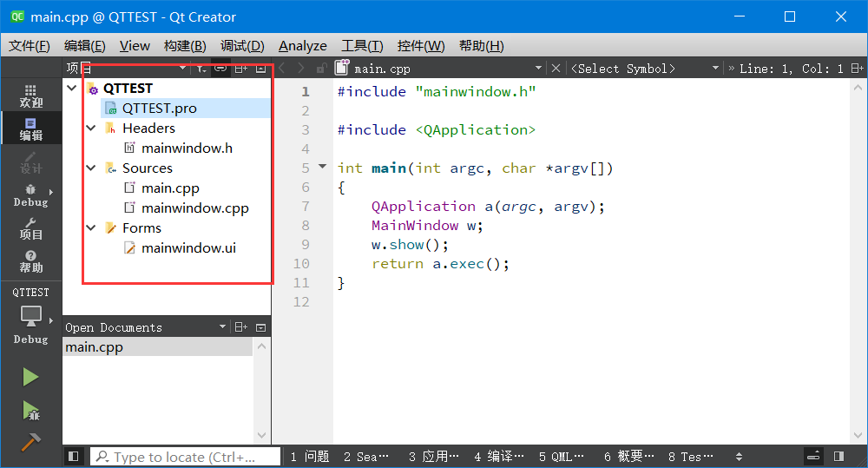Go forward in editor navigation history
This screenshot has height=468, width=868.
click(300, 68)
